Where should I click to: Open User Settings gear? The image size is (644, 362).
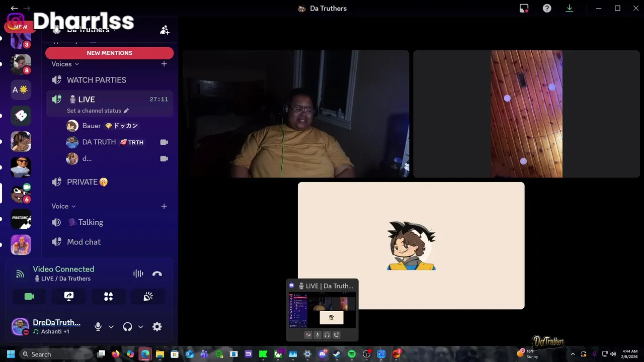point(157,327)
